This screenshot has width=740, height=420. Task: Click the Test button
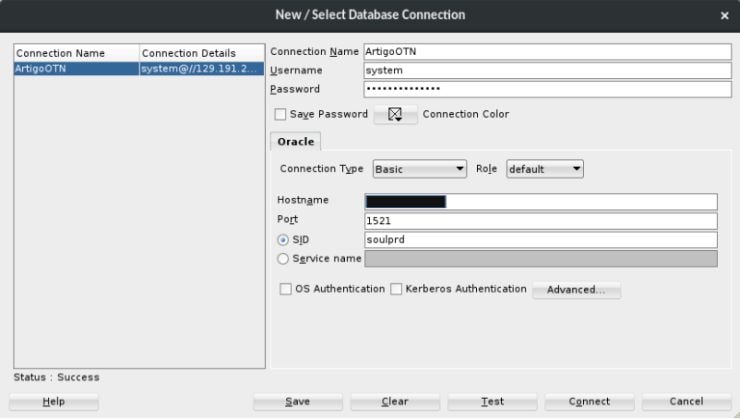tap(492, 402)
